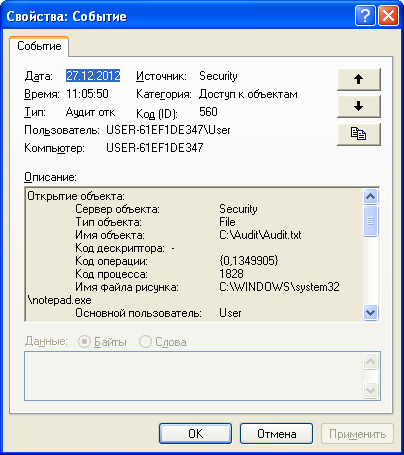This screenshot has width=404, height=455.
Task: Click the highlighted date 27.12.2012
Action: click(x=93, y=76)
